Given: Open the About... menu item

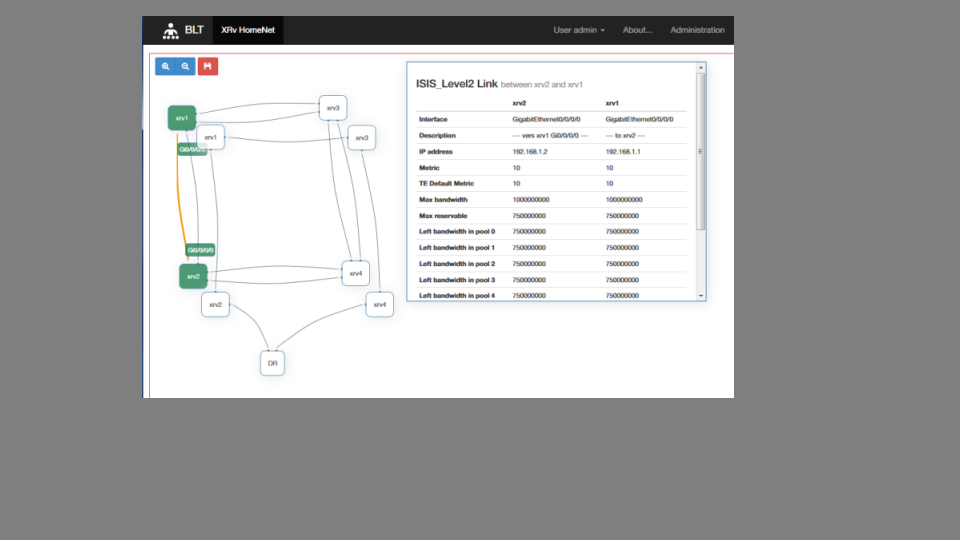Looking at the screenshot, I should pos(637,30).
